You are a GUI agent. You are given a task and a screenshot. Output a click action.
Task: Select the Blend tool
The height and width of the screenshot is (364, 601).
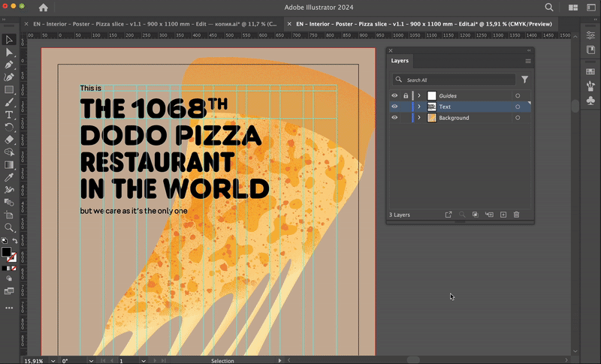point(9,203)
